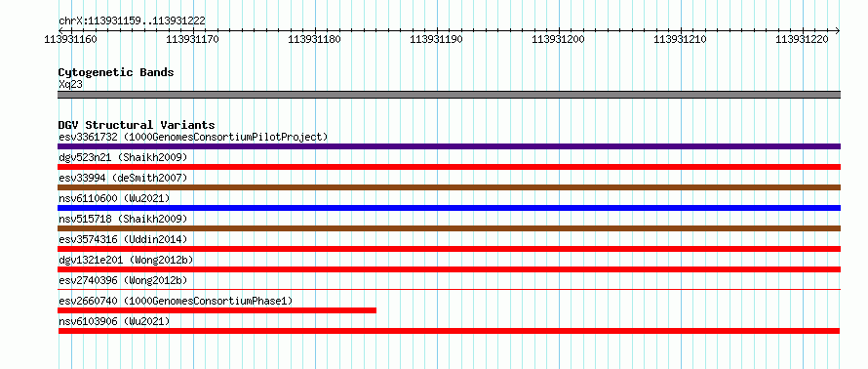Click the dgv1321e201 red variant bar

(449, 269)
